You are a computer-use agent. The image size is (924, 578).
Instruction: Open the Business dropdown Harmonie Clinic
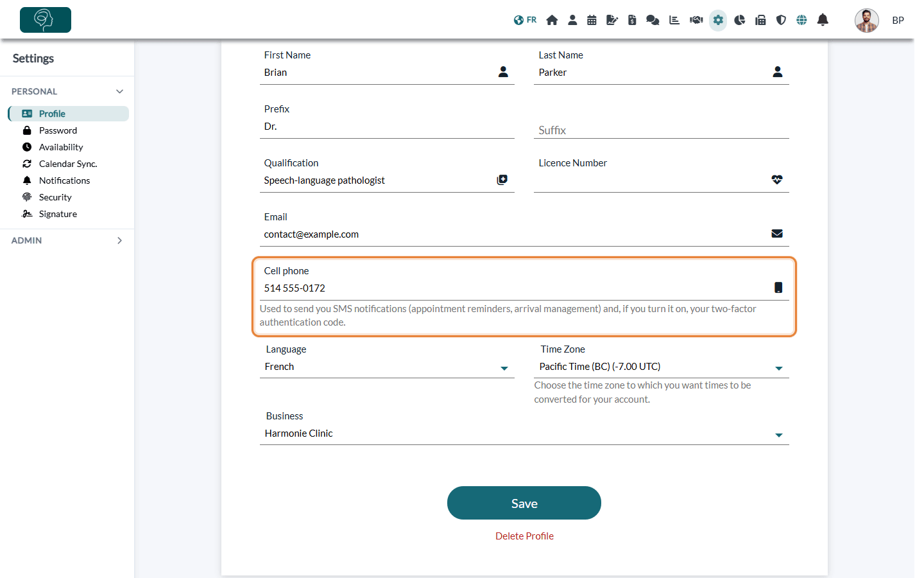tap(524, 433)
